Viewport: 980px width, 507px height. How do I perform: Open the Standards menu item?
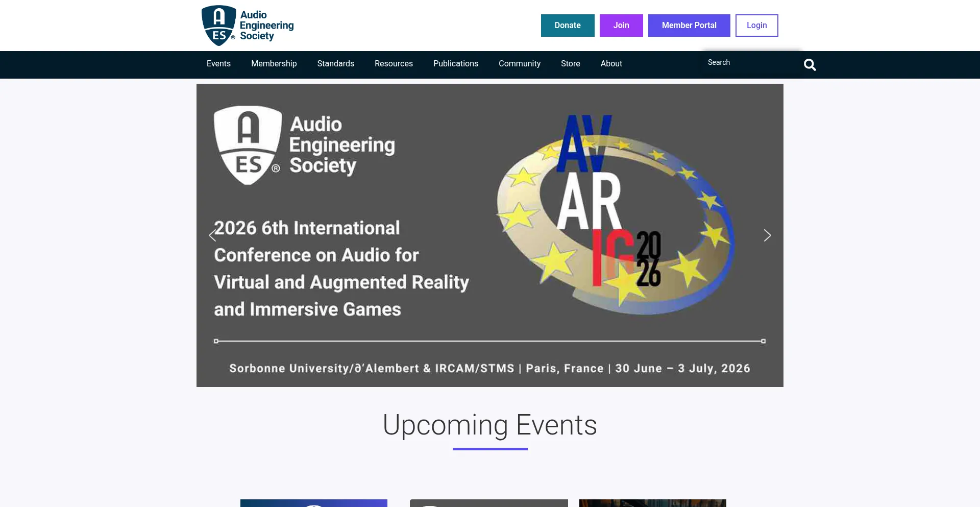pos(335,64)
